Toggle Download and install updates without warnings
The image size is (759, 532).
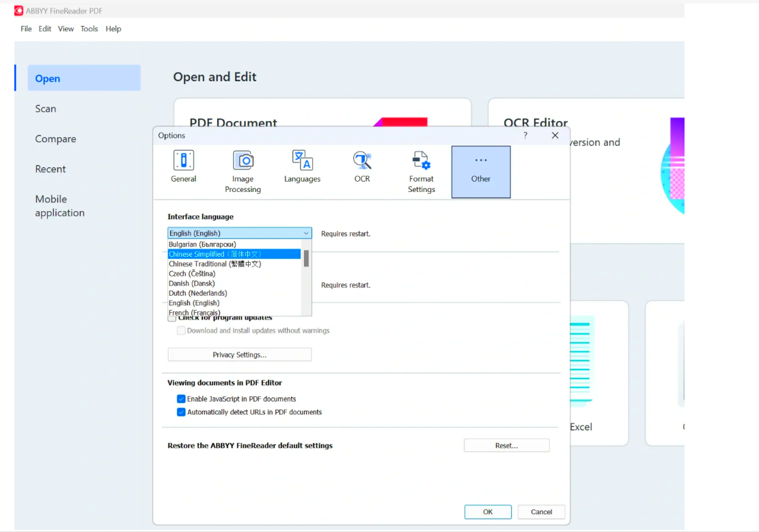(181, 331)
